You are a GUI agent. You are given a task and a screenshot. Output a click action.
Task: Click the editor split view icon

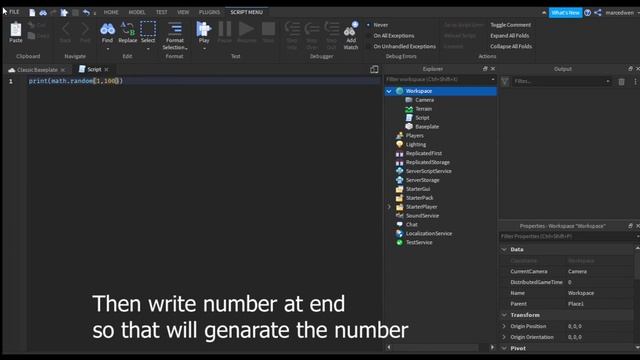point(374,69)
